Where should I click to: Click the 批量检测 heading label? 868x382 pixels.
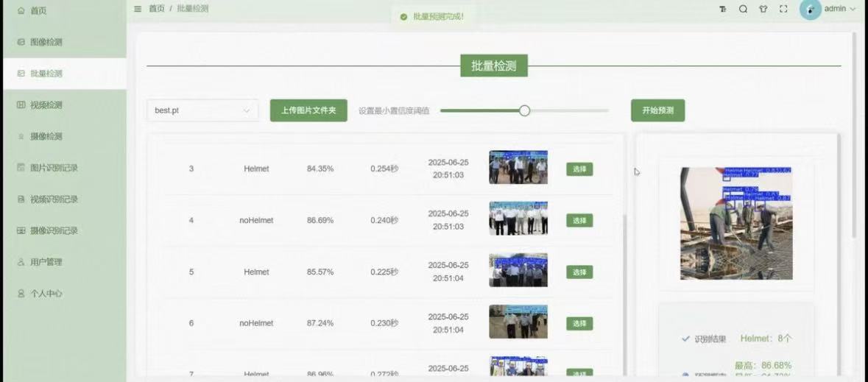pos(494,66)
